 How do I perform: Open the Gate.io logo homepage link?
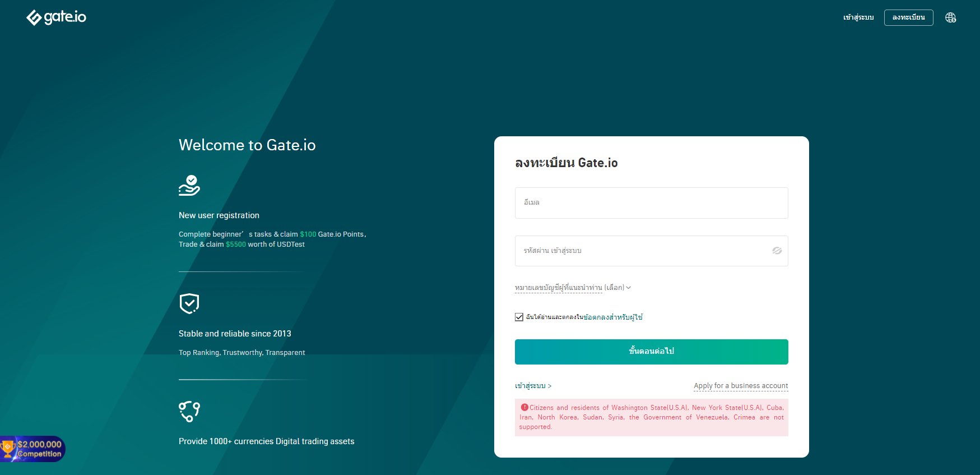coord(56,17)
